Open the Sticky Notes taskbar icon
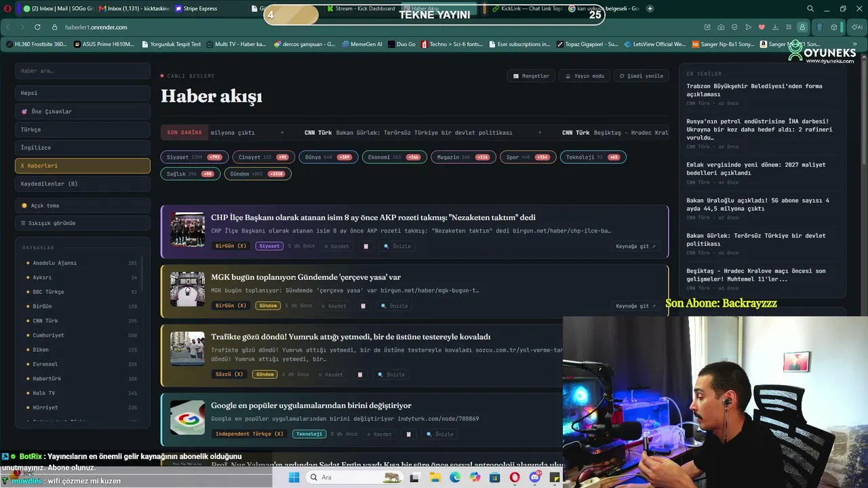This screenshot has width=868, height=488. pyautogui.click(x=555, y=478)
